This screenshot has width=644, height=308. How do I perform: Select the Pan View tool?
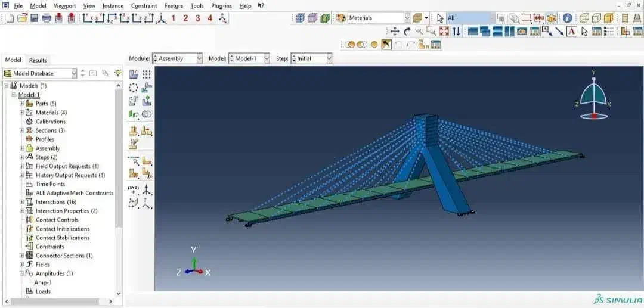click(395, 31)
